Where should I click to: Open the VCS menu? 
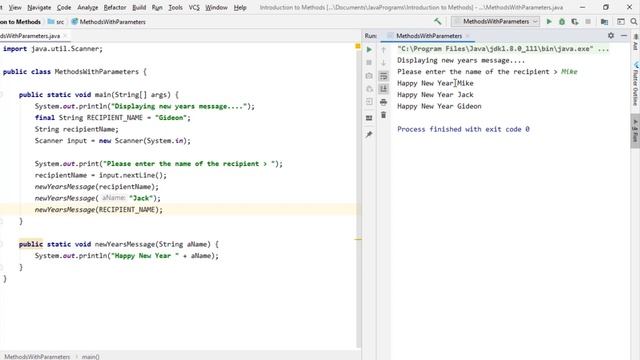tap(194, 7)
